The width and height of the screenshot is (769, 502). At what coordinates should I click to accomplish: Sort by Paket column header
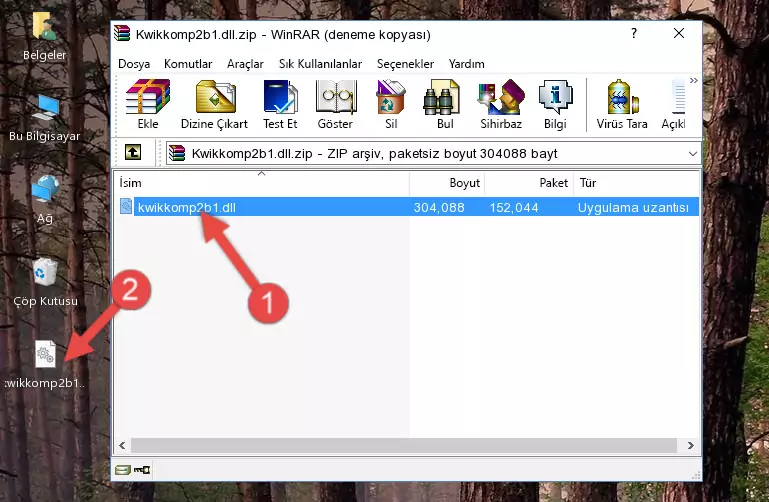(529, 183)
